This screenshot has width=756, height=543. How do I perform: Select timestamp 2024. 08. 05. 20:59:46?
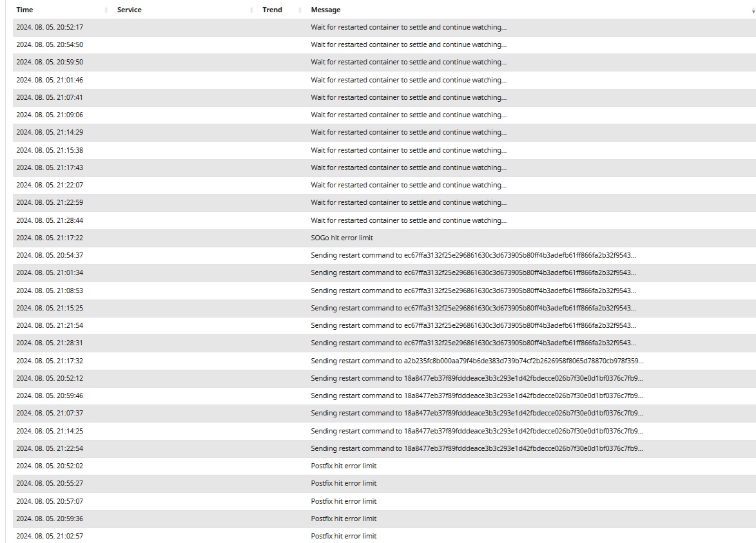[x=50, y=395]
